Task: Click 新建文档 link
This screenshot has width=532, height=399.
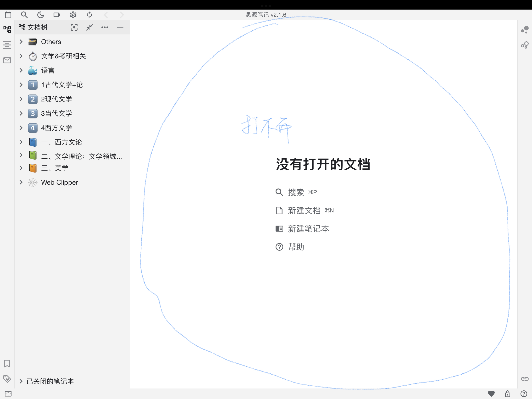Action: [x=304, y=211]
